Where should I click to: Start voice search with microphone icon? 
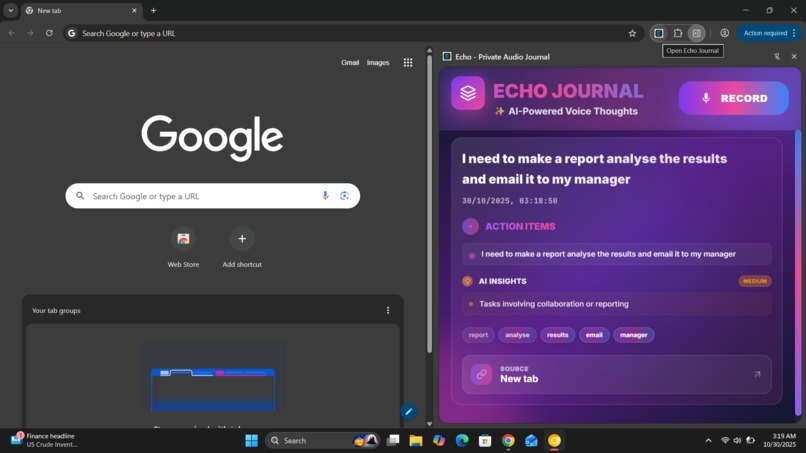[x=325, y=195]
